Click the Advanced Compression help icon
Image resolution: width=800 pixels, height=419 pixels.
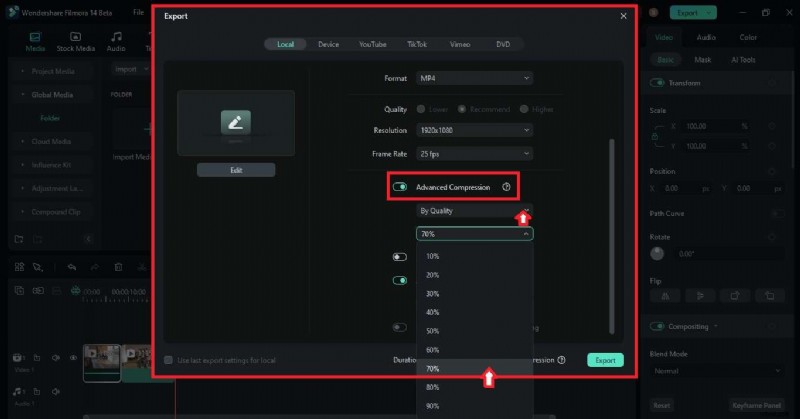click(506, 187)
